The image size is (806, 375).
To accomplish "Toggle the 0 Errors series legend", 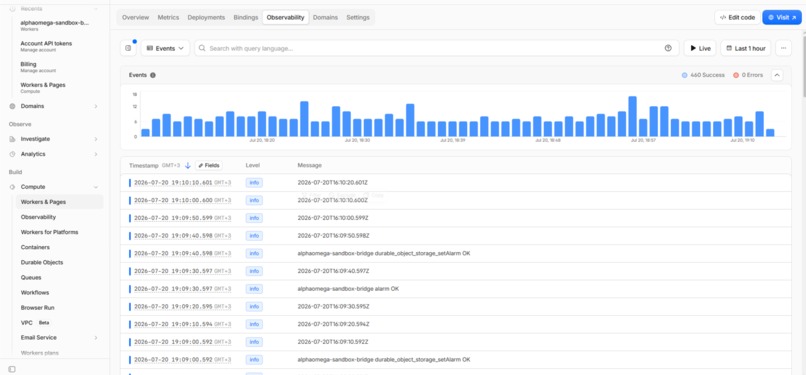I will [748, 75].
